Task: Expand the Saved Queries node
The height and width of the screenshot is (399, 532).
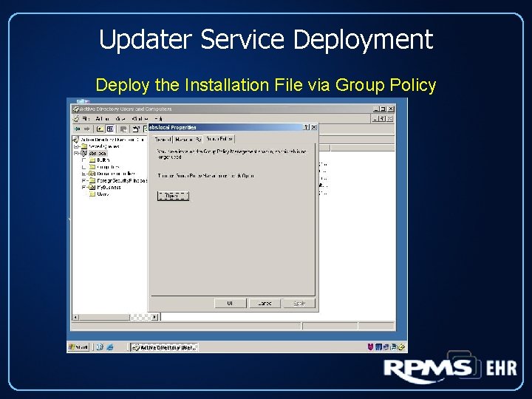Action: pos(77,146)
